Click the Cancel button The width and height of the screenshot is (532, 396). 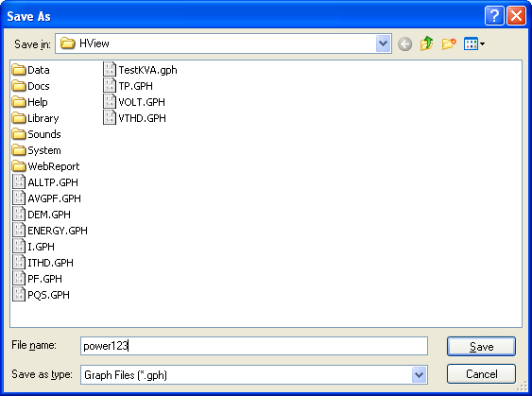[x=481, y=374]
